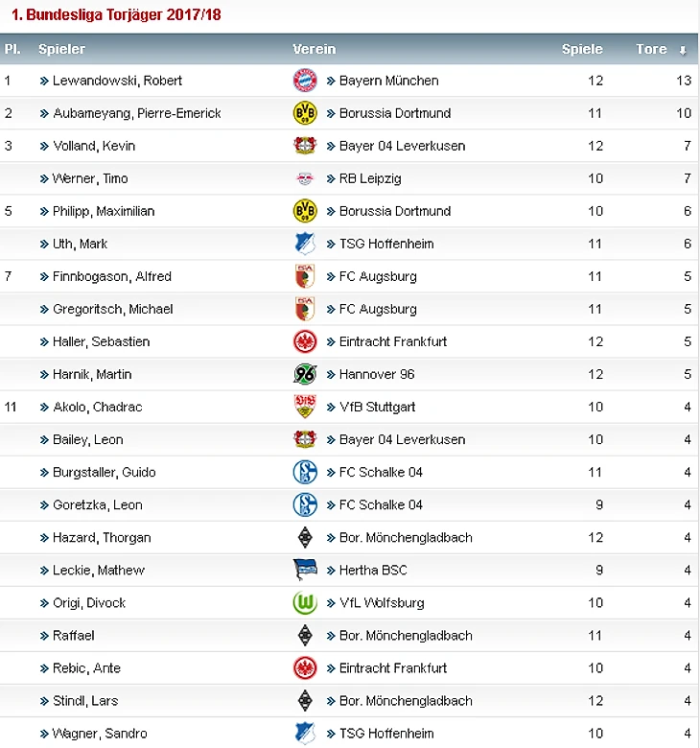Click the Hertha BSC flag logo

pyautogui.click(x=305, y=570)
